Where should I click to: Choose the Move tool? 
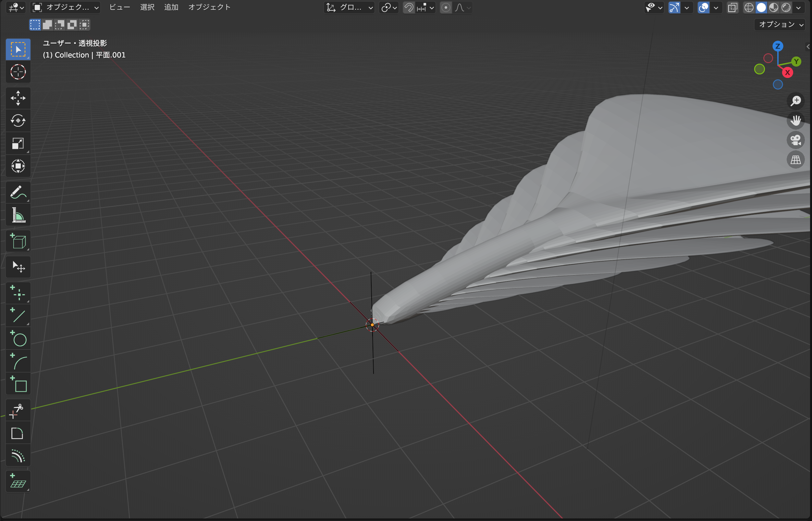(18, 98)
